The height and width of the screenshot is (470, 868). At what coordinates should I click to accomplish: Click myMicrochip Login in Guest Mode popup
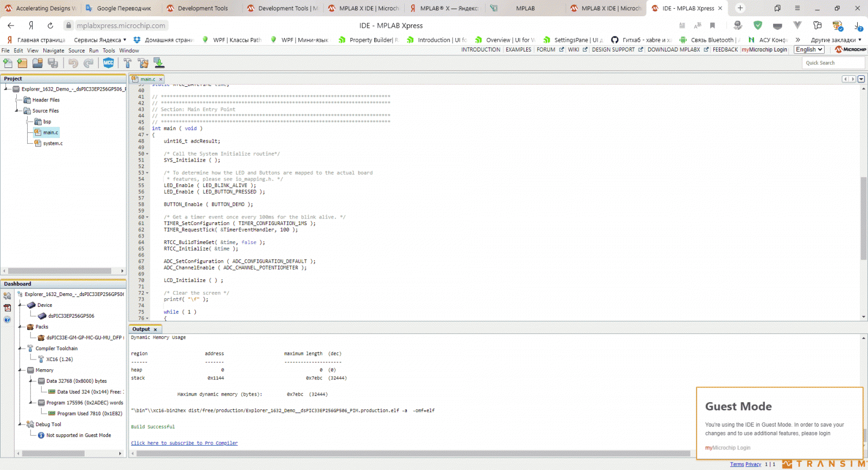click(728, 448)
